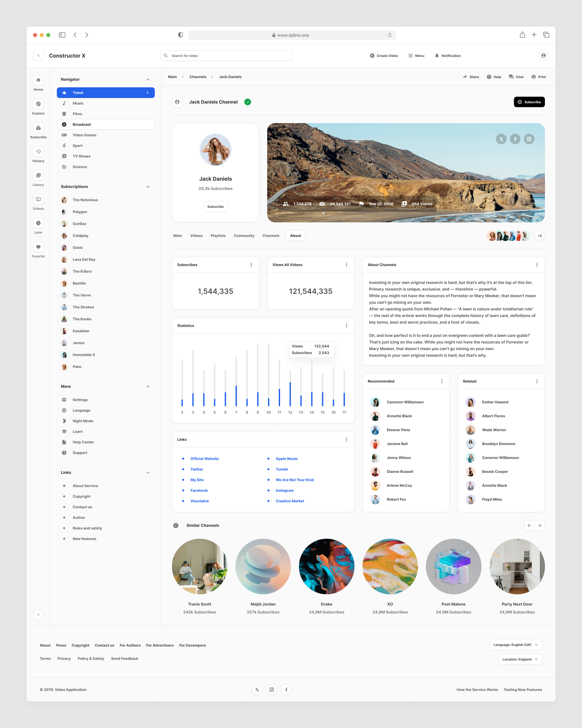Open the Language: English (UK) dropdown
Image resolution: width=582 pixels, height=728 pixels.
click(516, 645)
